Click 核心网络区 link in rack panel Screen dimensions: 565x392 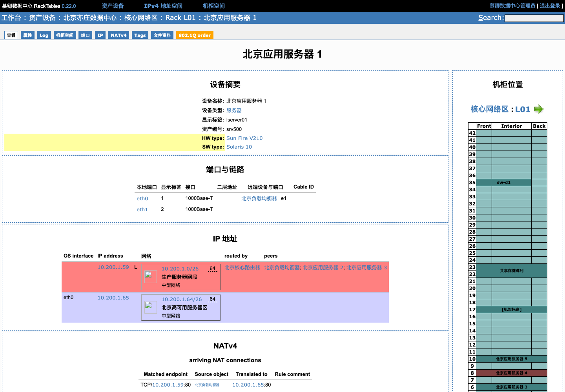coord(489,109)
